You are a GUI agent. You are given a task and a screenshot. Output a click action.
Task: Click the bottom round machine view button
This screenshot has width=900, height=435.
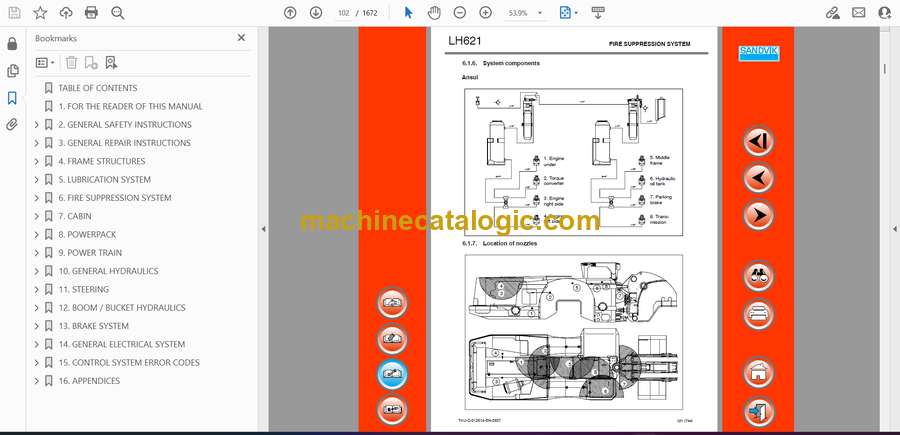point(392,410)
